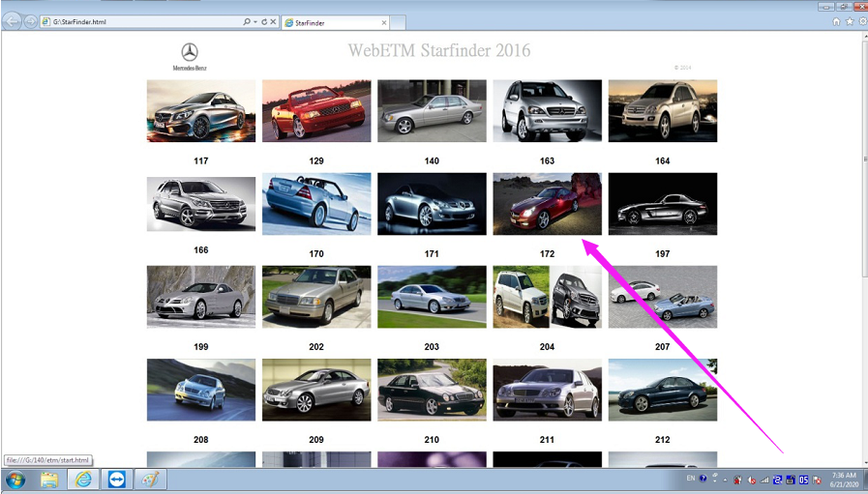Screen dimensions: 868x494
Task: Open the model 163 SUV thumbnail
Action: (x=547, y=110)
